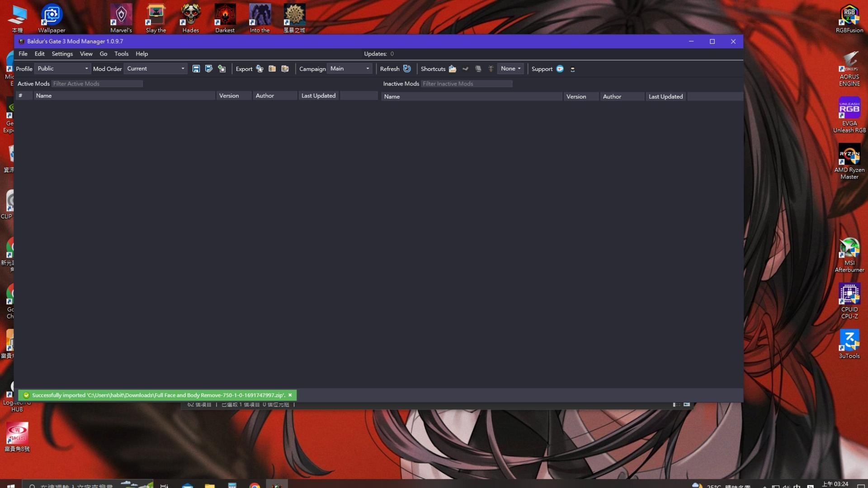The height and width of the screenshot is (488, 868).
Task: Click Export order to game icon
Action: click(259, 69)
